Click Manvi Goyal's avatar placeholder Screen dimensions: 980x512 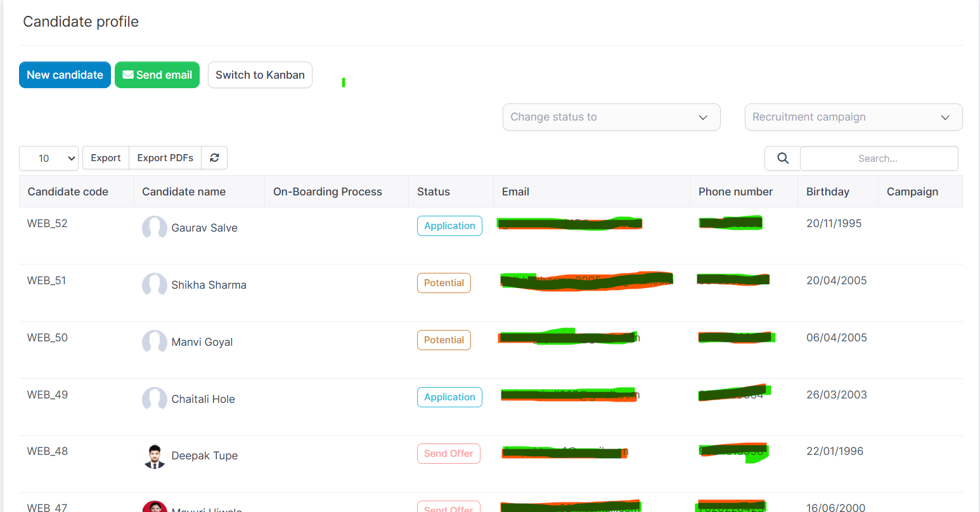154,342
